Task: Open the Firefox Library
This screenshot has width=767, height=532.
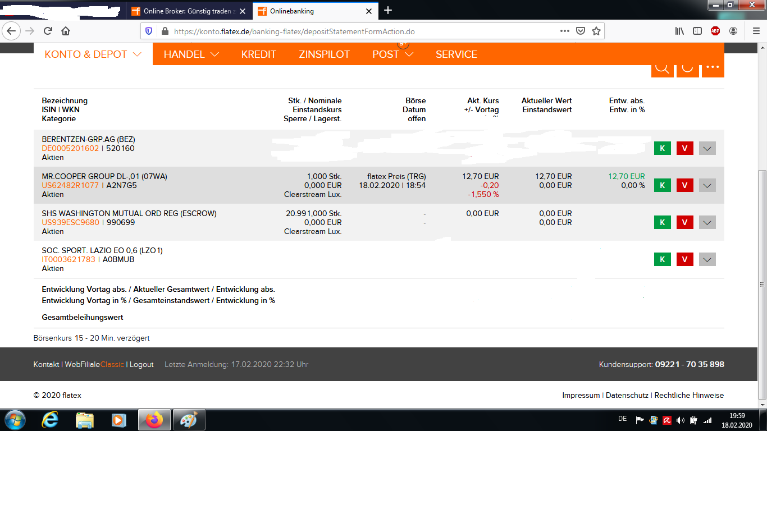Action: point(679,31)
